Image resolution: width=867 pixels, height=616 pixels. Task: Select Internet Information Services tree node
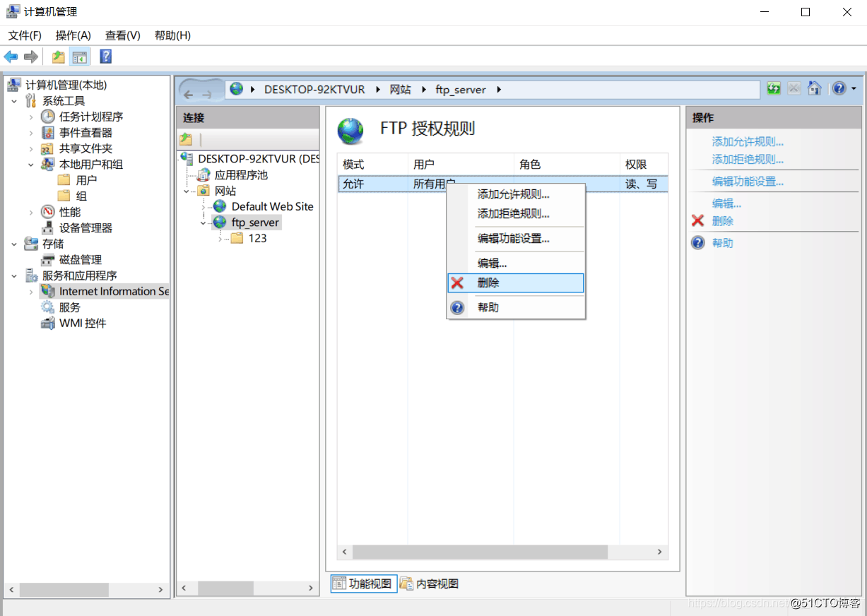click(114, 291)
